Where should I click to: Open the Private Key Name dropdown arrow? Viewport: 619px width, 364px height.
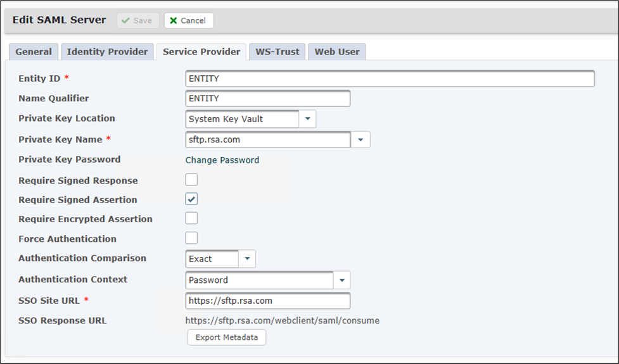[x=361, y=139]
